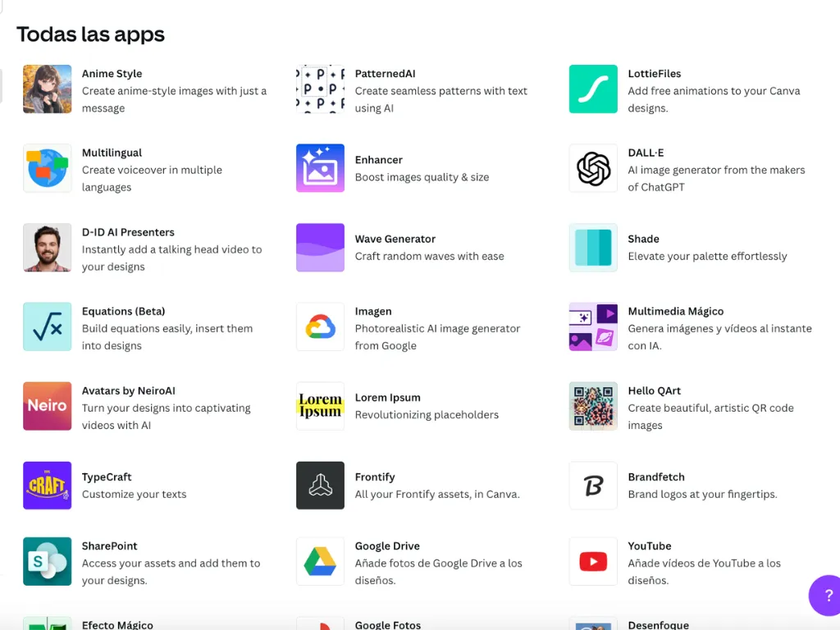Click the Multilingual app name

point(112,153)
